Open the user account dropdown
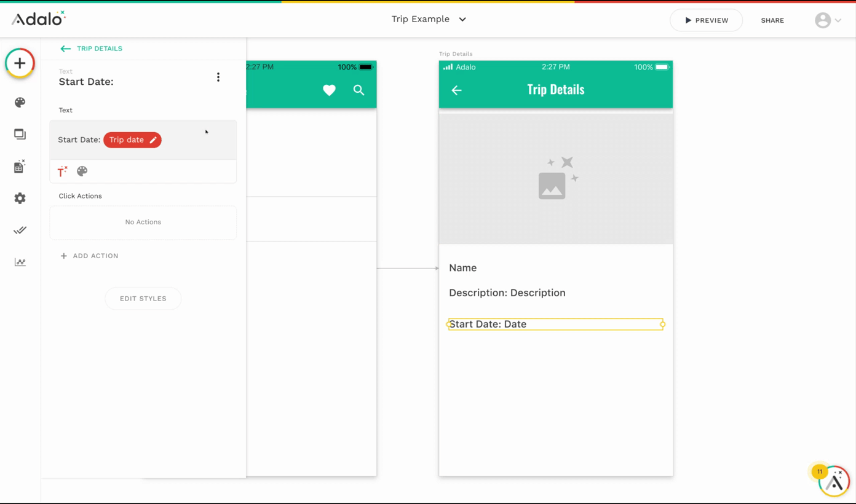856x504 pixels. coord(828,20)
